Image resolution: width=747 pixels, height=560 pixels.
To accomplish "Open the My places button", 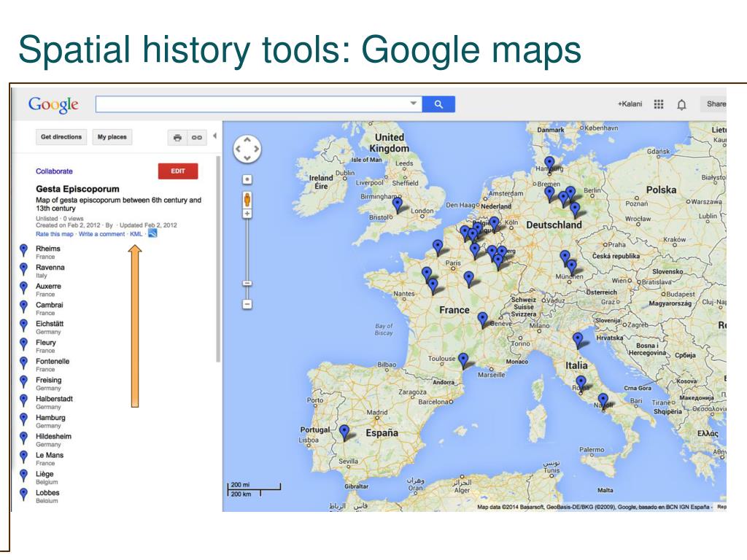I will coord(112,137).
